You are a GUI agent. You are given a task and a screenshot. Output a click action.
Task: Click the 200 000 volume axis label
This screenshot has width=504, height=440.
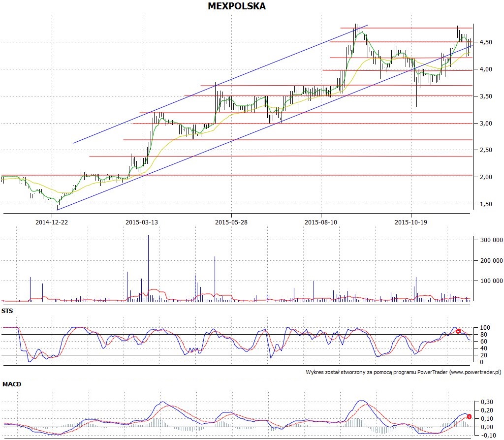(x=491, y=260)
